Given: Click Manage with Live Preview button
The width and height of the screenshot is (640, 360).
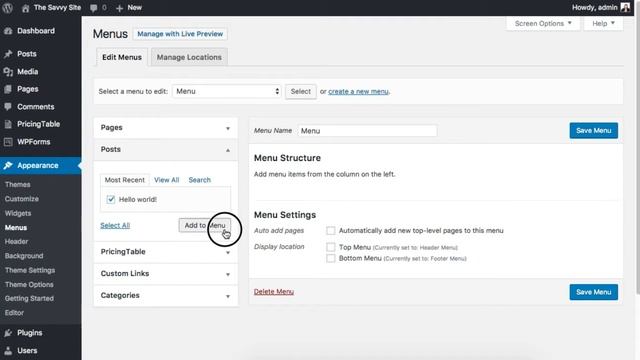Looking at the screenshot, I should (180, 34).
